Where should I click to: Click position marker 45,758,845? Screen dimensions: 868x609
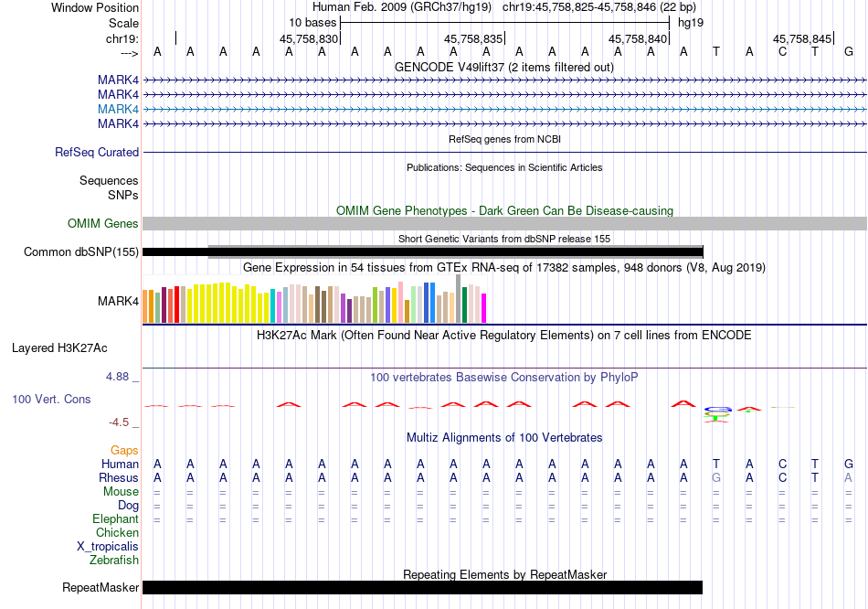(x=801, y=38)
